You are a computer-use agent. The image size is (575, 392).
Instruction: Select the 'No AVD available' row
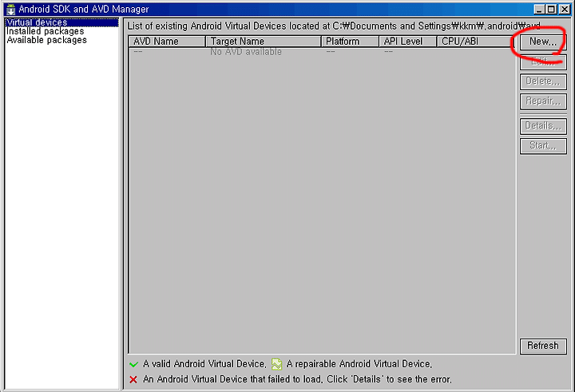coord(322,52)
